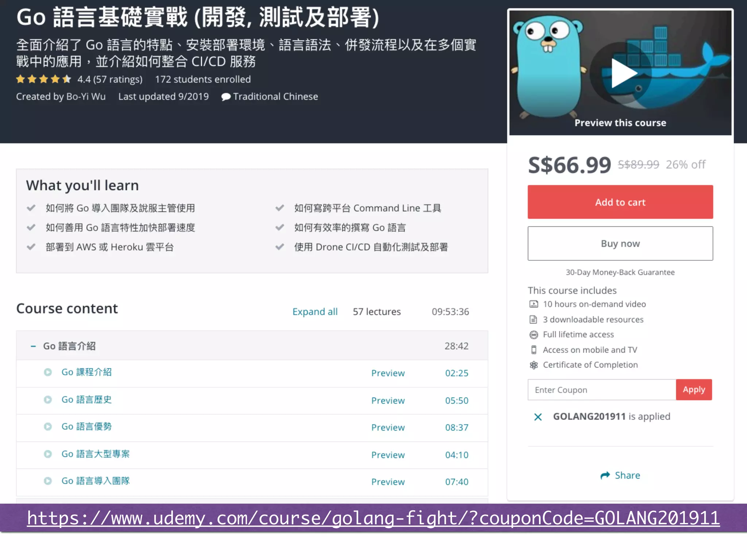
Task: Click the 28:42 section duration
Action: click(456, 346)
